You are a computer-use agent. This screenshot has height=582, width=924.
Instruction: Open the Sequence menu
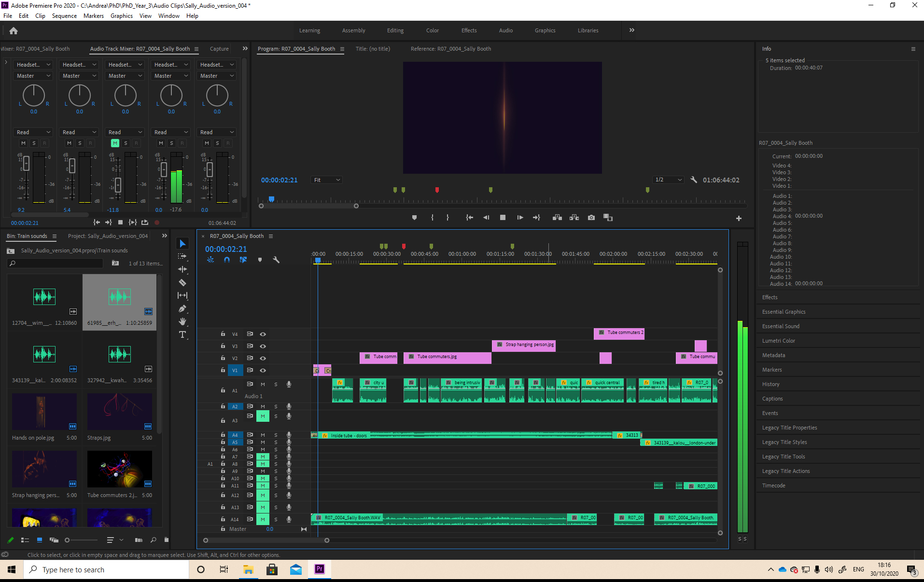tap(64, 16)
